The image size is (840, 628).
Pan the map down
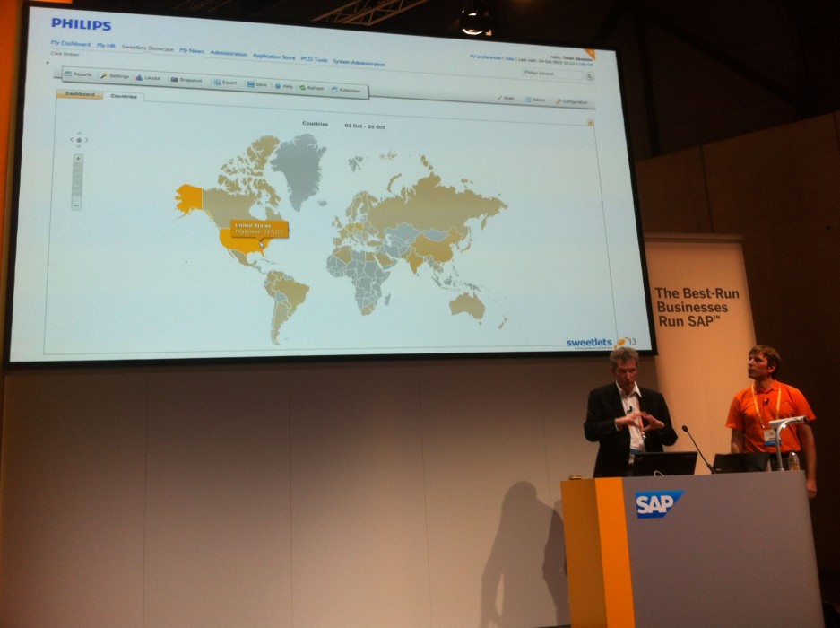[x=79, y=146]
